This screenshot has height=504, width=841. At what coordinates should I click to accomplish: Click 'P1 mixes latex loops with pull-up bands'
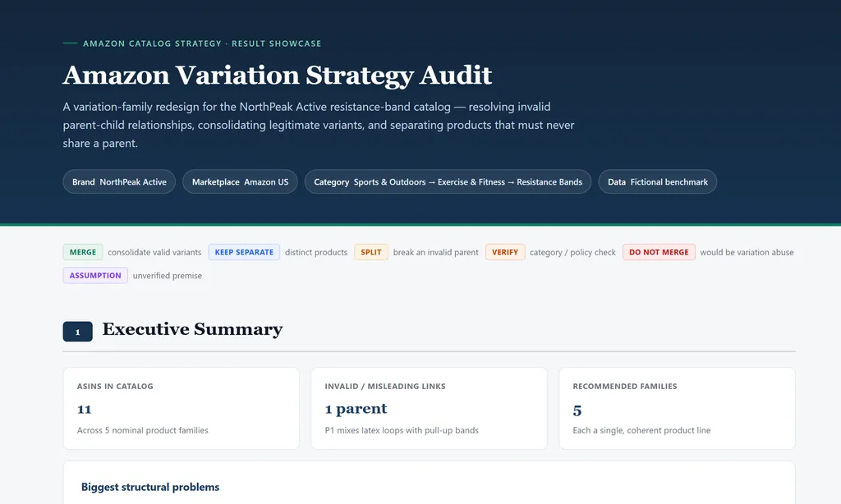[402, 430]
